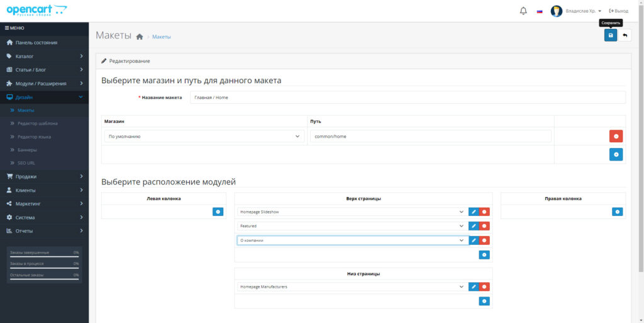
Task: Expand the Клиенты menu
Action: (45, 190)
